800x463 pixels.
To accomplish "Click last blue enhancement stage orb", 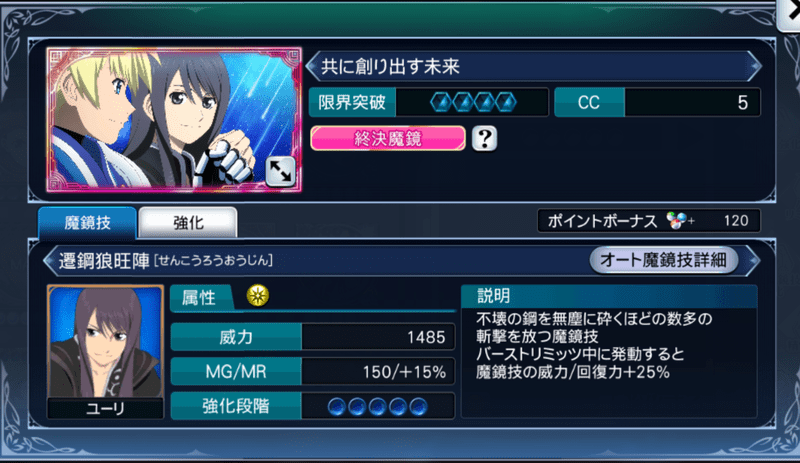I will coord(418,407).
